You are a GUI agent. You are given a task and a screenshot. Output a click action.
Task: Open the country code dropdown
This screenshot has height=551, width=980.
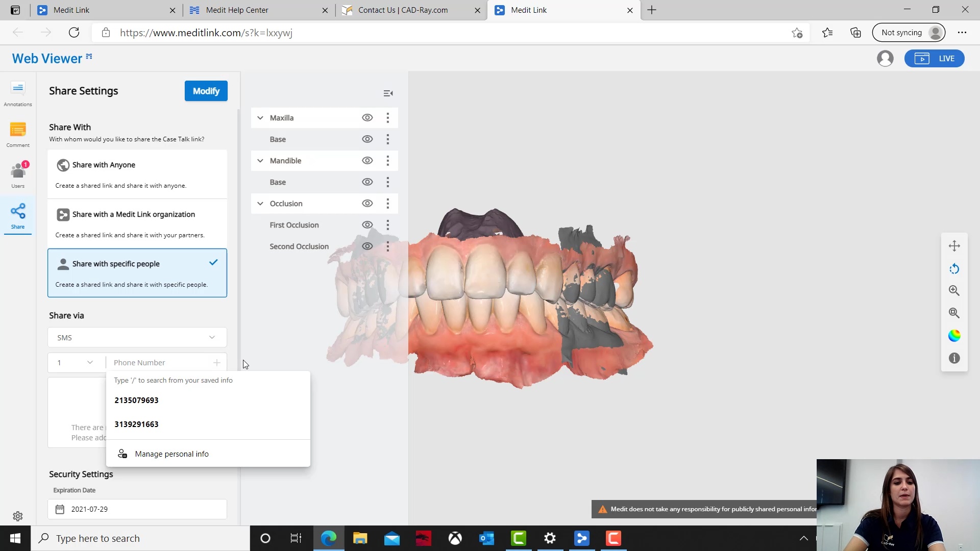(x=76, y=363)
